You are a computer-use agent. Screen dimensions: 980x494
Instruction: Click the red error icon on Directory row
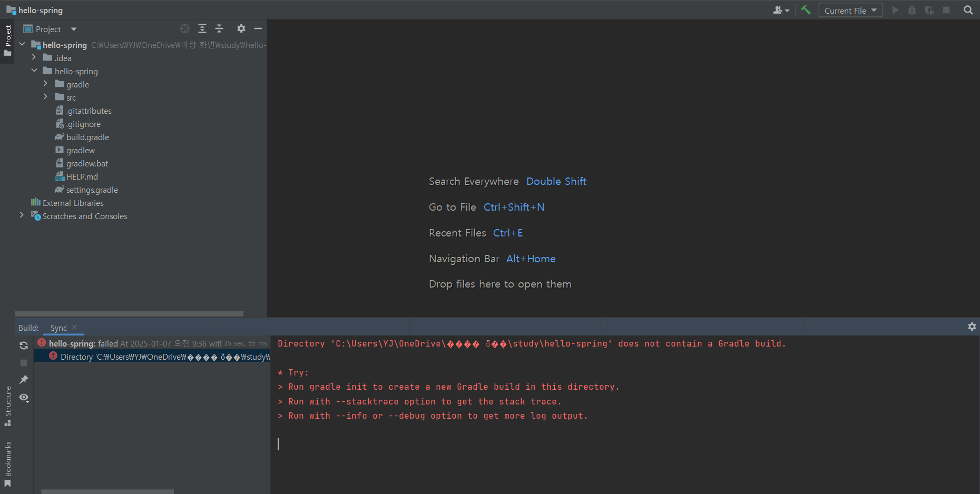53,356
